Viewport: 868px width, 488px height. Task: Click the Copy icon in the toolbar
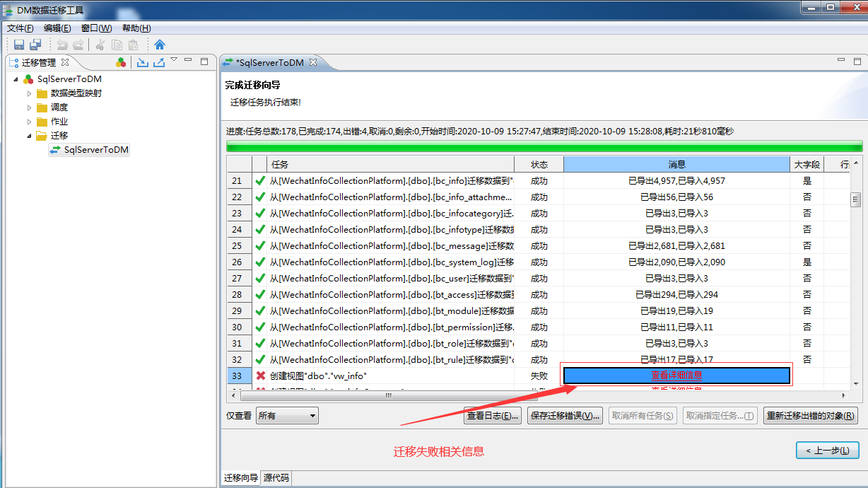click(x=116, y=45)
